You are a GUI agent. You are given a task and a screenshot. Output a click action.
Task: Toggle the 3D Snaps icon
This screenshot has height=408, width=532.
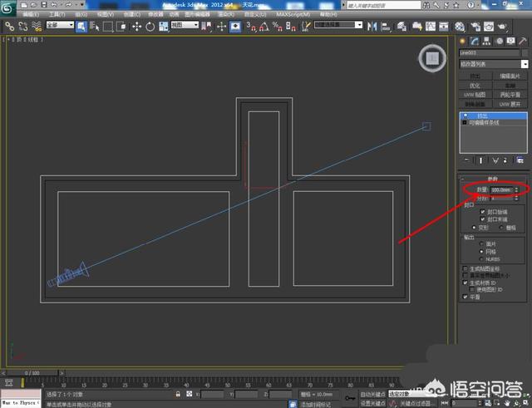251,27
